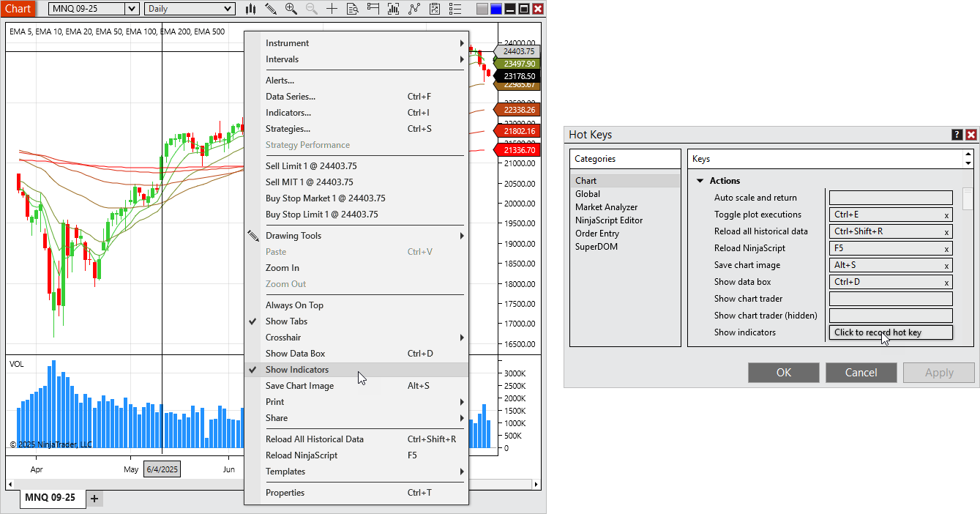Click the chart properties list icon
Image resolution: width=980 pixels, height=514 pixels.
(455, 9)
